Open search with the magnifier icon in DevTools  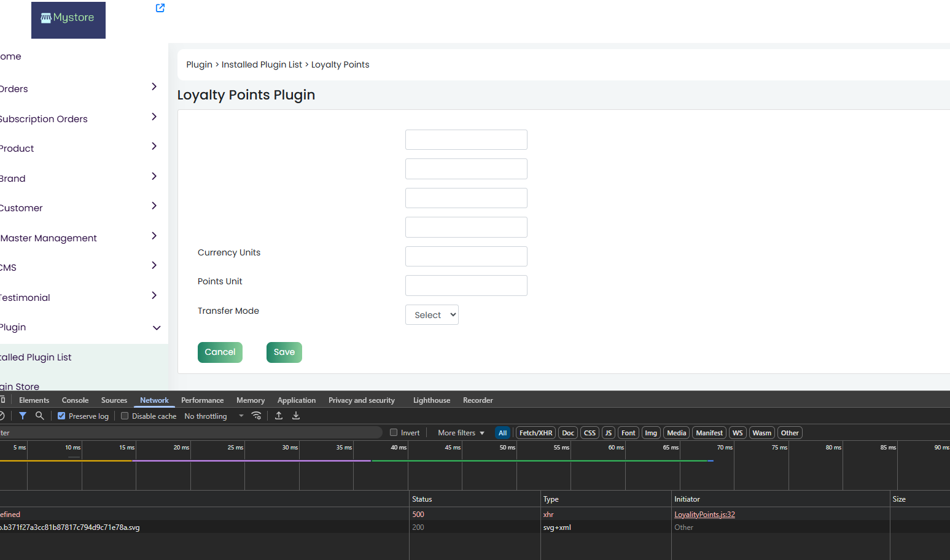(40, 416)
